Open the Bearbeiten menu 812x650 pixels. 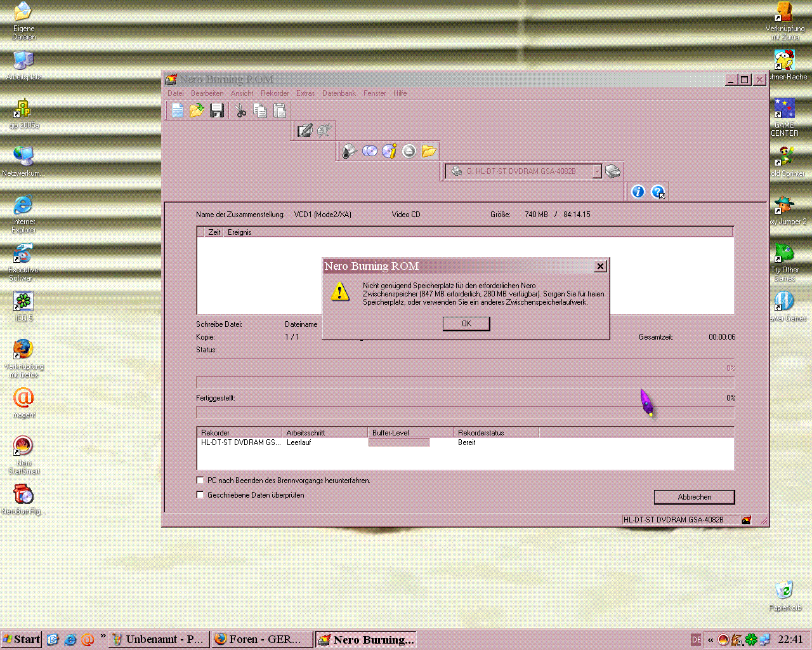point(207,93)
